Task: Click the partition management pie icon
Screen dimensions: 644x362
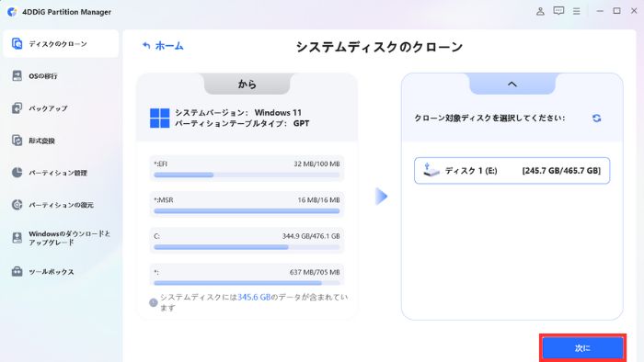Action: (17, 173)
